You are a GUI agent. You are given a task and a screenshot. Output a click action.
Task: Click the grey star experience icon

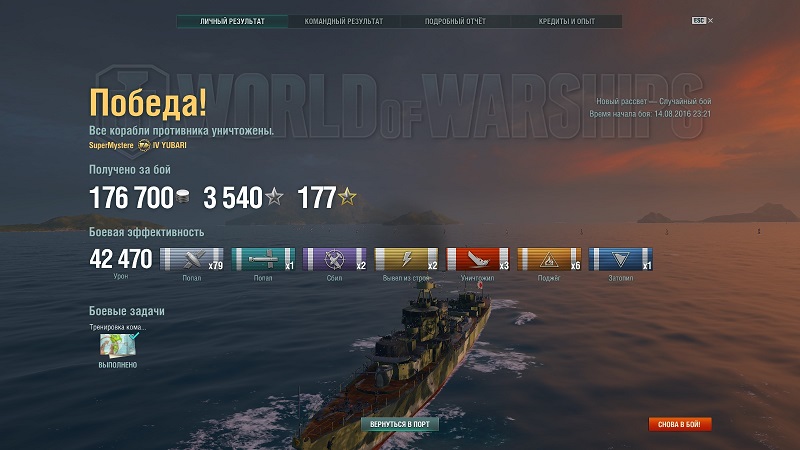coord(274,196)
